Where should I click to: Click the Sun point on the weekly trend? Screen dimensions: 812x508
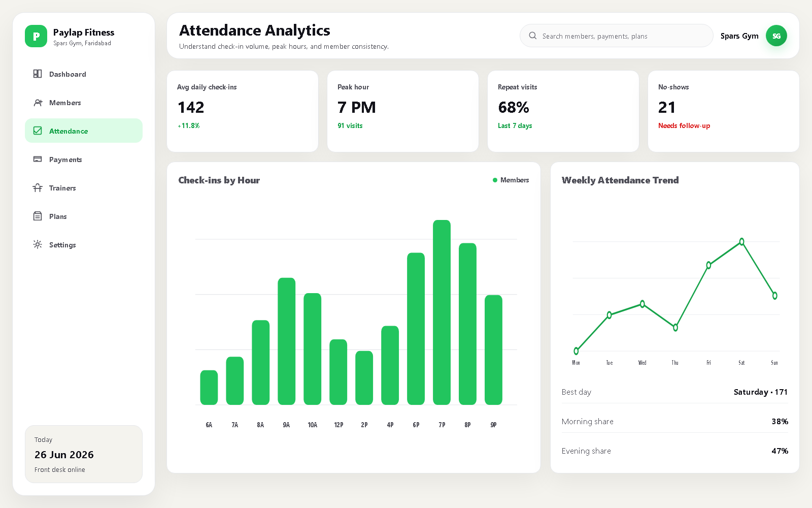coord(774,296)
